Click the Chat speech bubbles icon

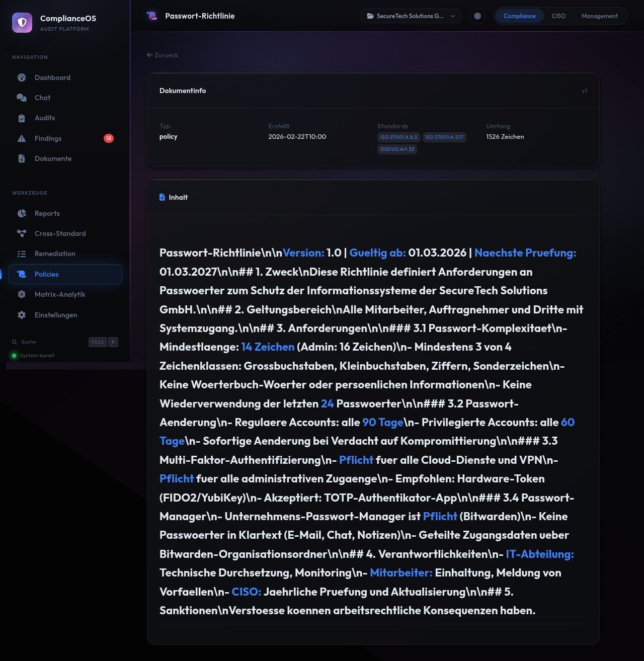pyautogui.click(x=22, y=98)
